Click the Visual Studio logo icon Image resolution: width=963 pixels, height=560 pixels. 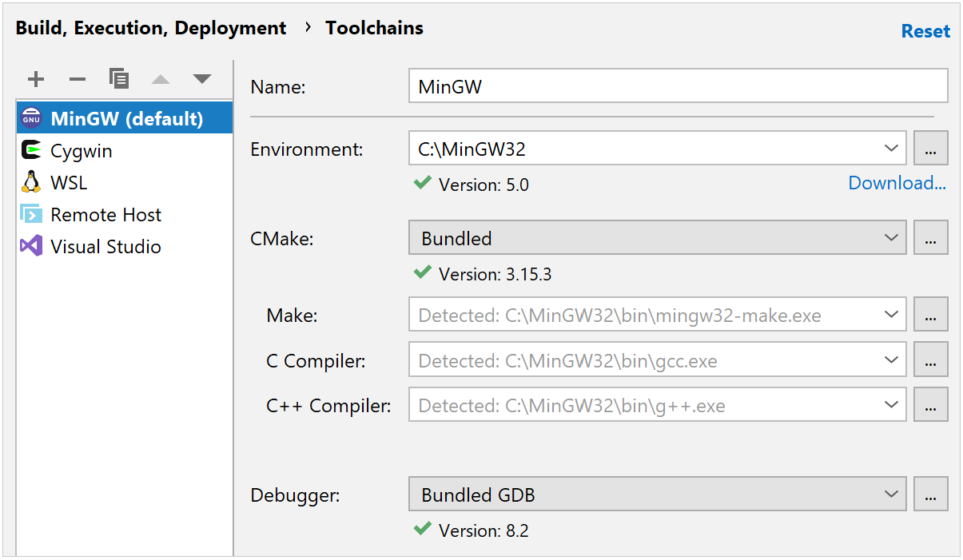31,246
